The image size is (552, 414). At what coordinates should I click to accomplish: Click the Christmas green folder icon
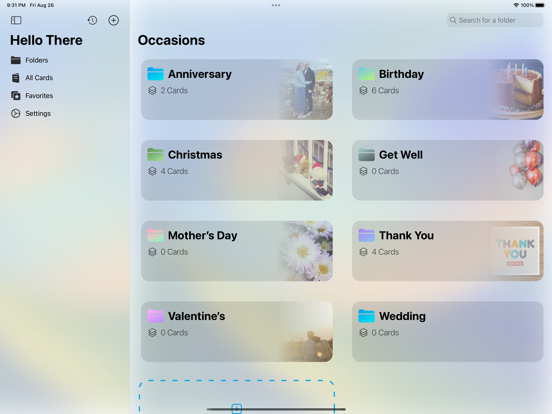(x=155, y=155)
